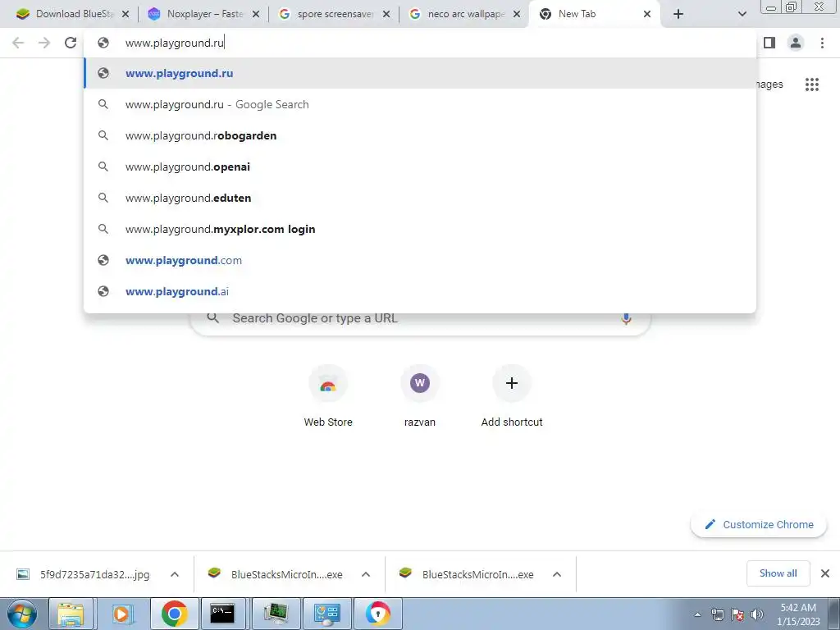The image size is (840, 630).
Task: Expand options for second BlueStacksMicroIn exe download
Action: click(x=557, y=574)
